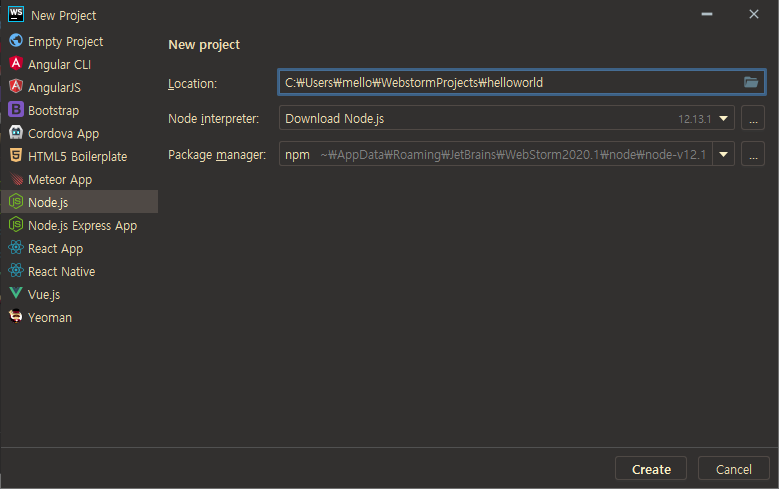
Task: Click the Node interpreter combo box
Action: click(x=506, y=118)
